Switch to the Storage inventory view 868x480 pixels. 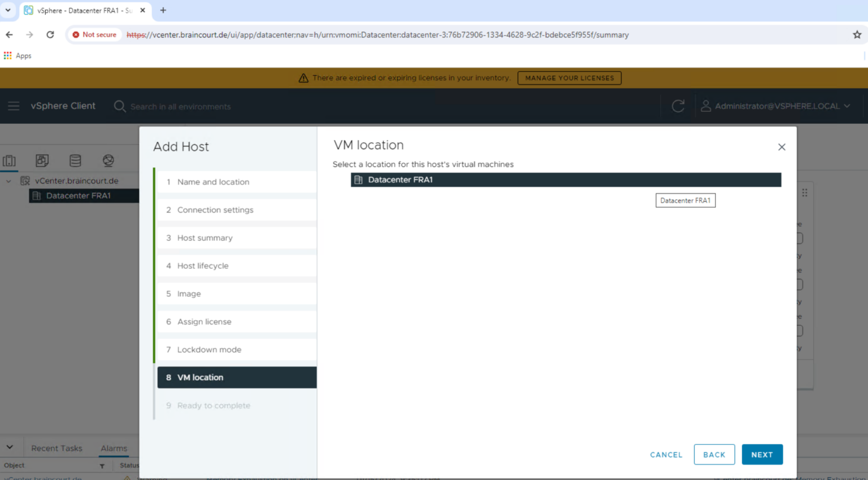(x=75, y=161)
